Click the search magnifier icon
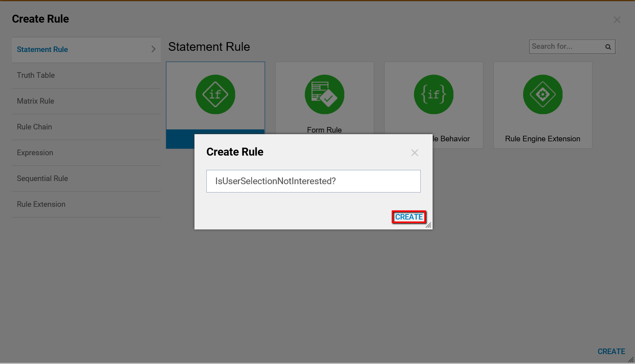This screenshot has width=635, height=364. point(608,47)
